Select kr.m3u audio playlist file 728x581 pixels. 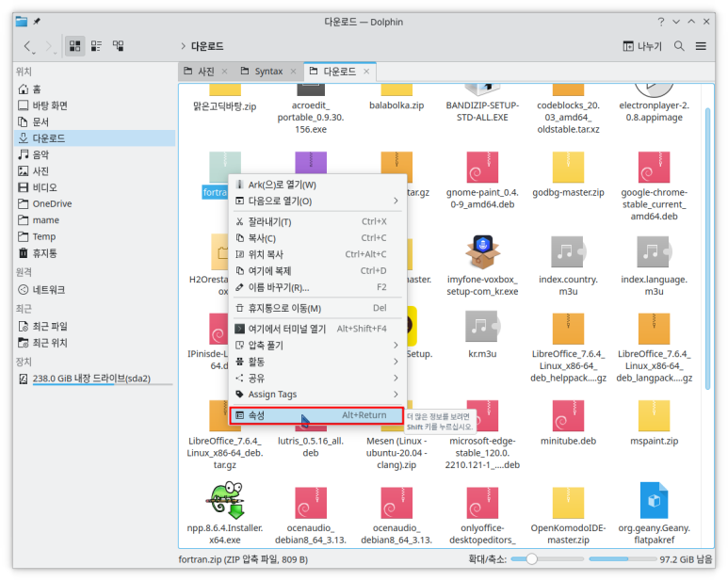pos(482,334)
